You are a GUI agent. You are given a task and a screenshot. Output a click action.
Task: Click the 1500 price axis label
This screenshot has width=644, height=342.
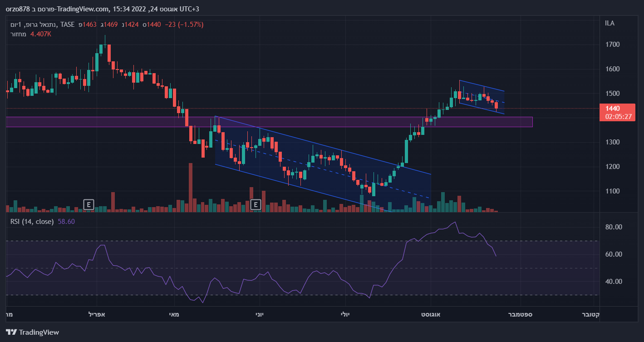[x=612, y=94]
